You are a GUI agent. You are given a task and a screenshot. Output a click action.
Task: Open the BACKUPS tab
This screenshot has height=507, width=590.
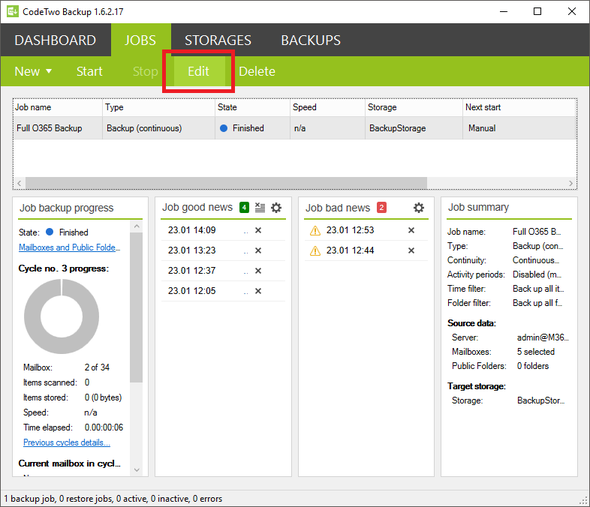coord(311,40)
